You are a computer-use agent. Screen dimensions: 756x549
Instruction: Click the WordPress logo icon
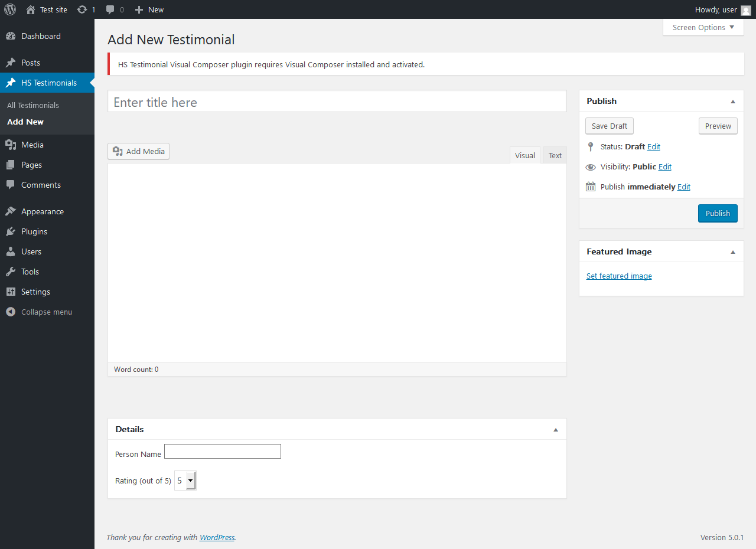tap(10, 9)
